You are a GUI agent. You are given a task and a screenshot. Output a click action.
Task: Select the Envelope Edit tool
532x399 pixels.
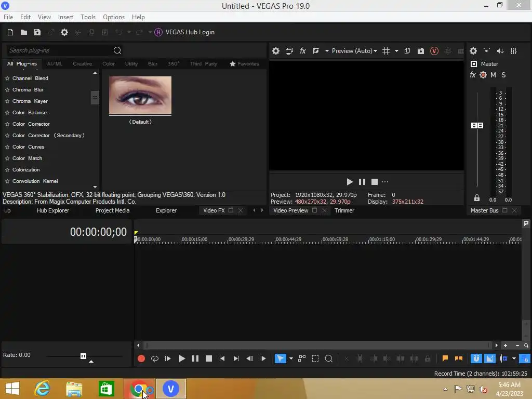(302, 358)
